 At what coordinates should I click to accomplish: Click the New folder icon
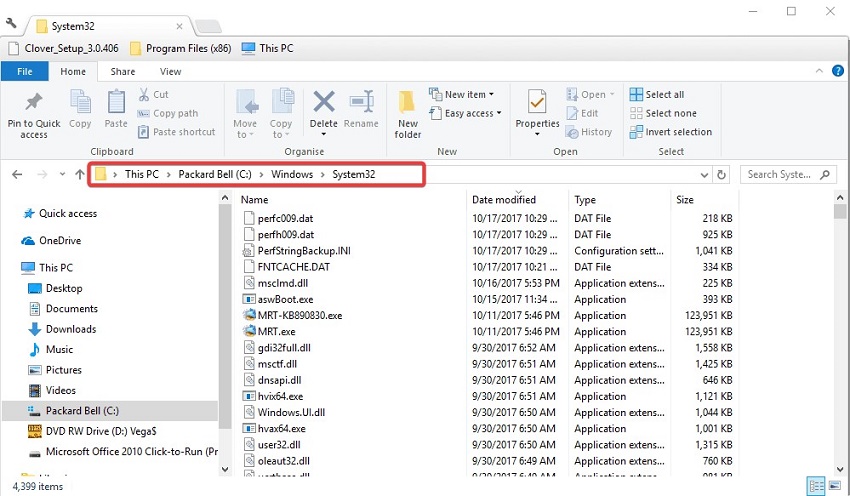click(408, 103)
